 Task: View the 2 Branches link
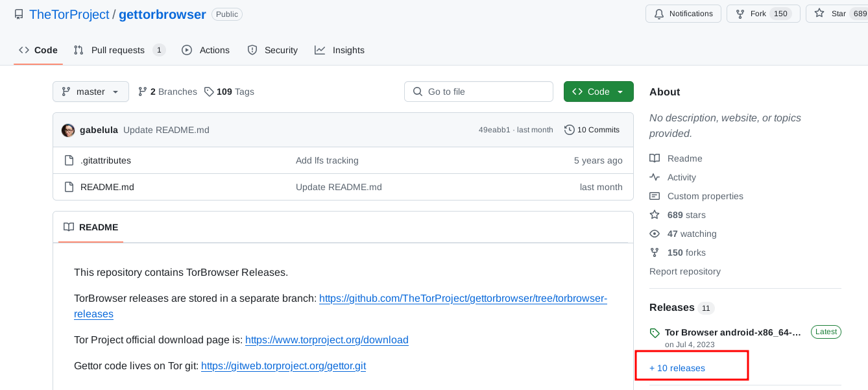[x=167, y=91]
